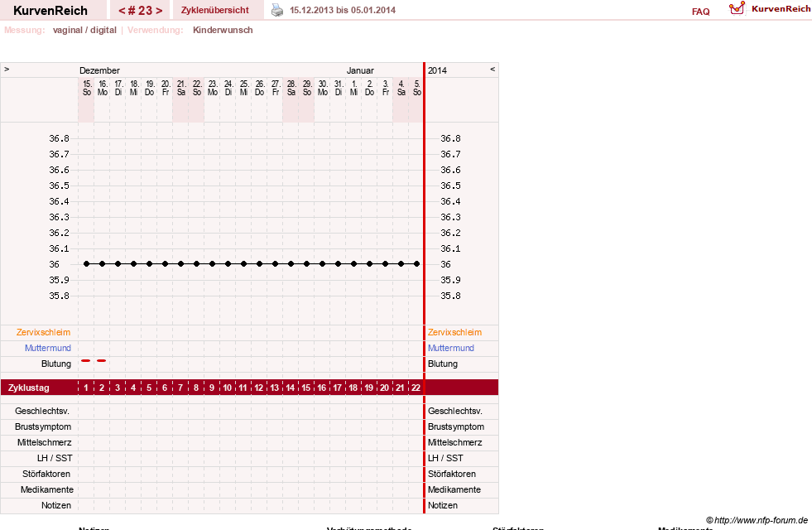Click the '<' arrow next to 2014
Image resolution: width=812 pixels, height=530 pixels.
pyautogui.click(x=492, y=69)
